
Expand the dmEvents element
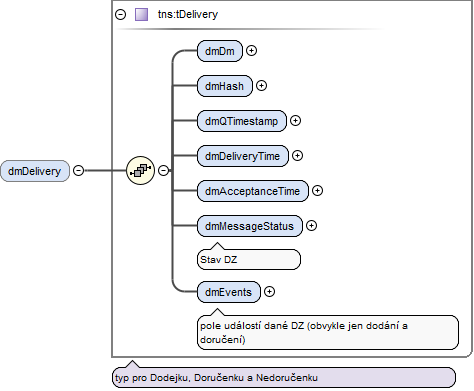pyautogui.click(x=269, y=292)
